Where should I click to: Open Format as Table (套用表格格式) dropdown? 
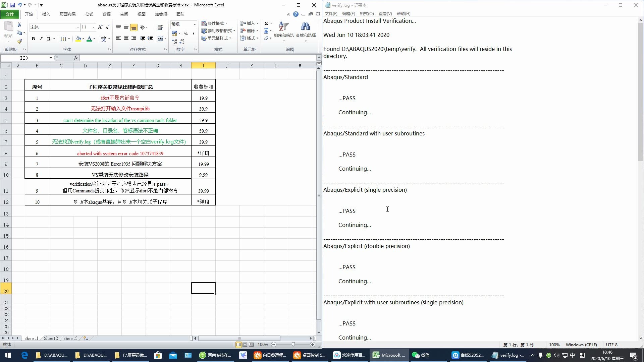218,31
